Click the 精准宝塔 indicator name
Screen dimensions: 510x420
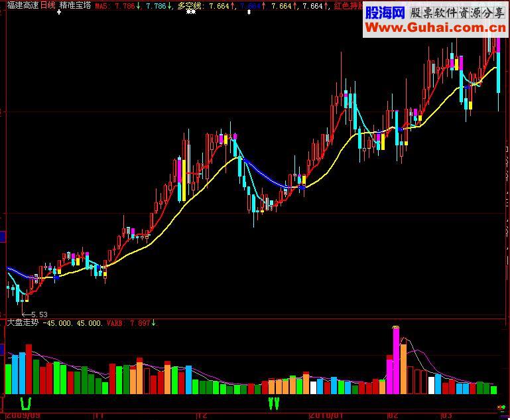click(75, 5)
